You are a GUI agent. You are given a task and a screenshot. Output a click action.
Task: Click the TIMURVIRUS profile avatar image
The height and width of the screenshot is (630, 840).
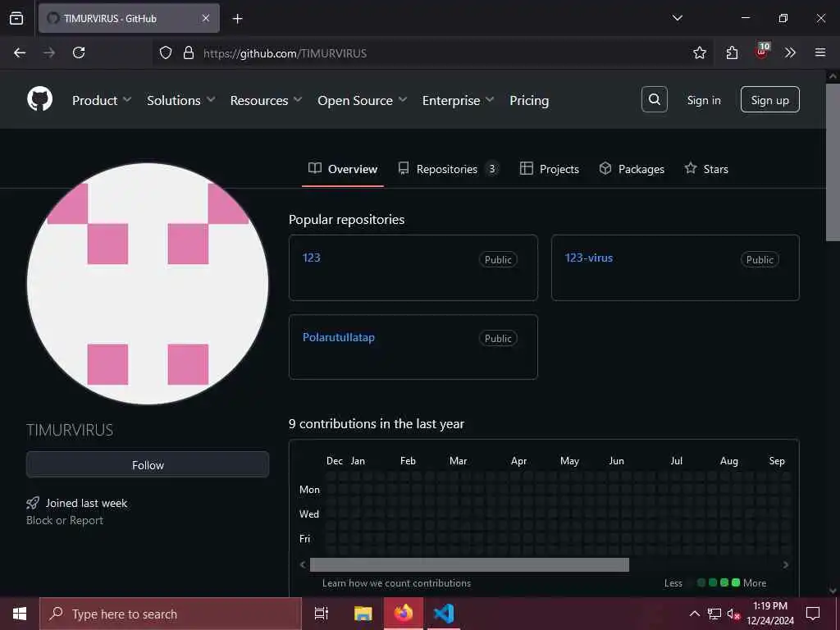pos(148,284)
